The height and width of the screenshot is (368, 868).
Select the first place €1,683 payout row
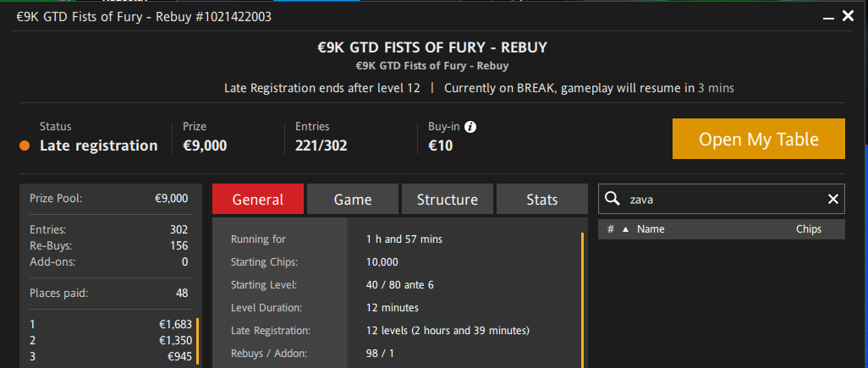tap(111, 325)
